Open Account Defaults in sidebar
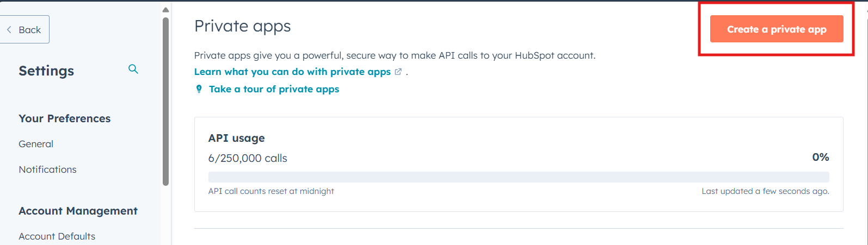 (x=57, y=236)
